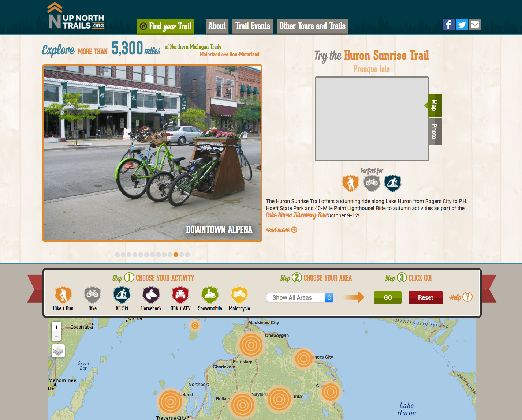
Task: Zoom out on the map
Action: point(56,336)
